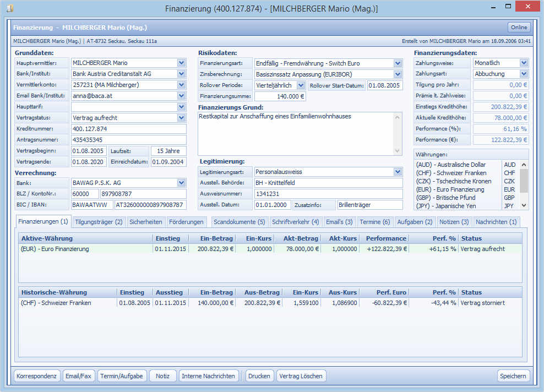Image resolution: width=544 pixels, height=392 pixels.
Task: Expand the Bank/Institut combo box
Action: point(182,74)
